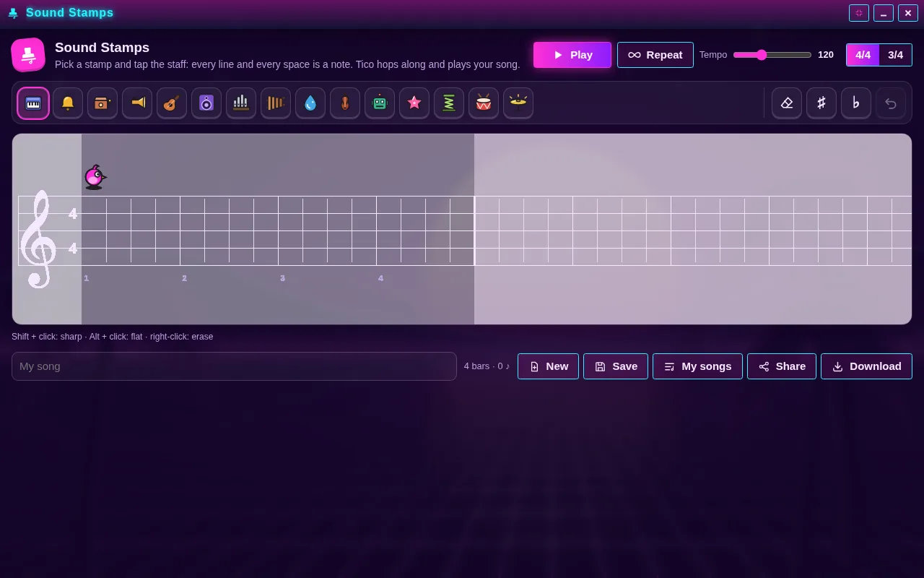
Task: Share the song
Action: click(x=782, y=366)
